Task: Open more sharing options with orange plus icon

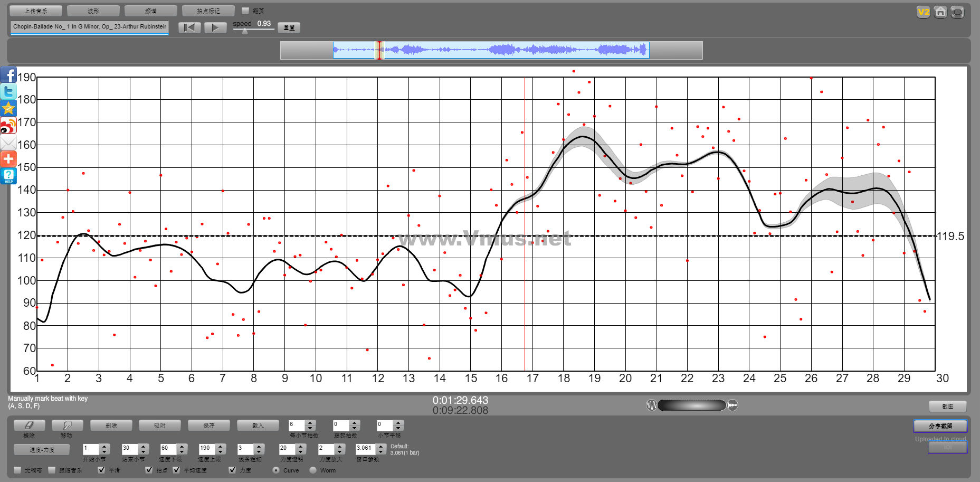Action: click(8, 159)
